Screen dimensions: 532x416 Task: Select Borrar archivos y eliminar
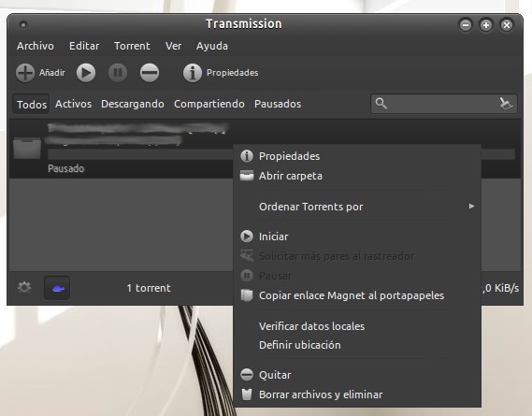(x=357, y=394)
